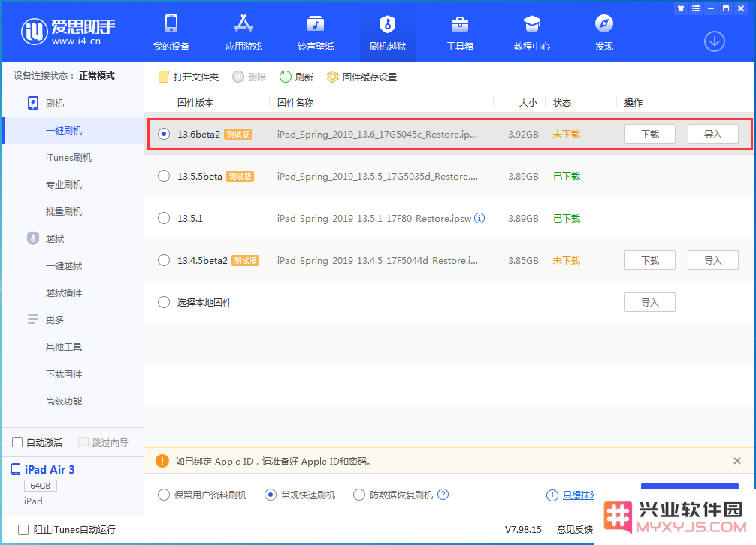
Task: Click the list menu icon in title bar
Action: click(696, 8)
